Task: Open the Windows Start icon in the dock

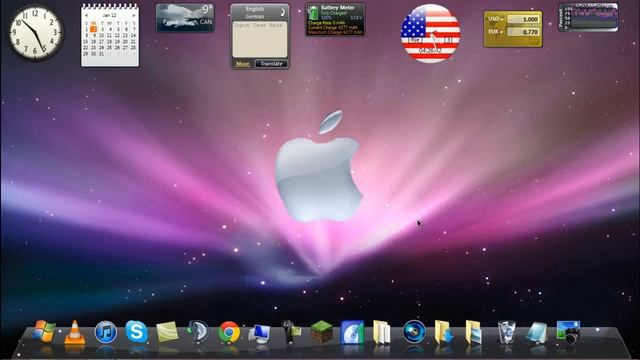Action: coord(44,331)
